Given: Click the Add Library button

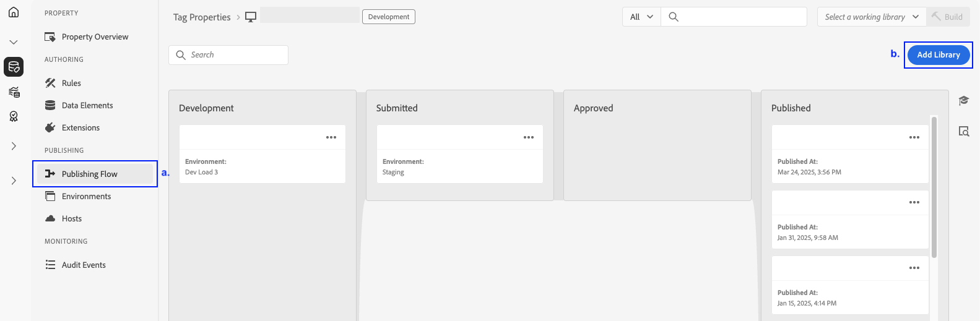Looking at the screenshot, I should [x=939, y=54].
